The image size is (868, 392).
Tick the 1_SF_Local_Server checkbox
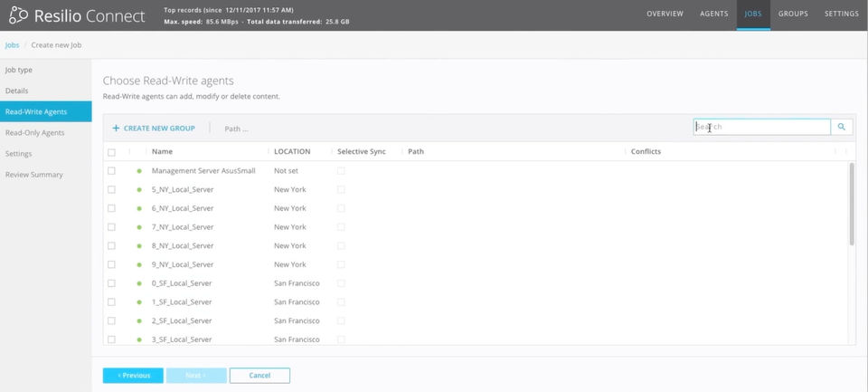[x=111, y=302]
